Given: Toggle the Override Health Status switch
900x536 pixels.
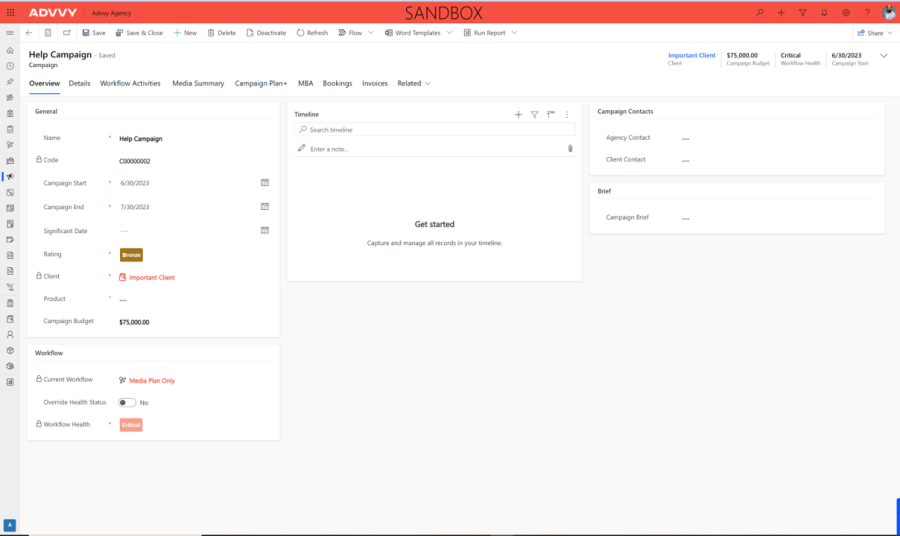Looking at the screenshot, I should [127, 402].
